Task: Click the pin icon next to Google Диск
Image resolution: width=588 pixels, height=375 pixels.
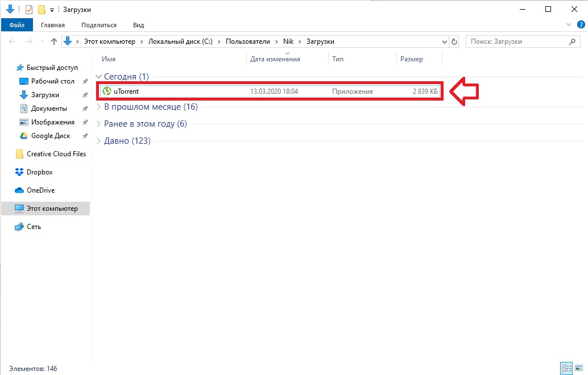Action: coord(85,136)
